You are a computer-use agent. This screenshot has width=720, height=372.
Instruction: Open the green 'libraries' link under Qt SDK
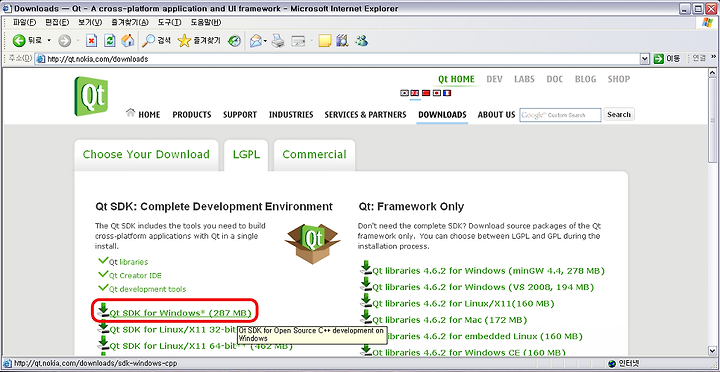(x=134, y=262)
